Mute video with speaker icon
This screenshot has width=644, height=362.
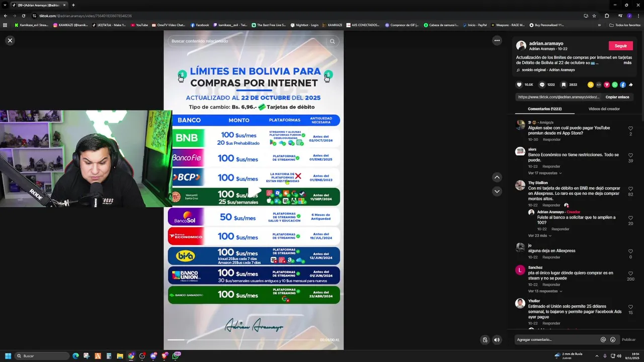click(x=497, y=340)
